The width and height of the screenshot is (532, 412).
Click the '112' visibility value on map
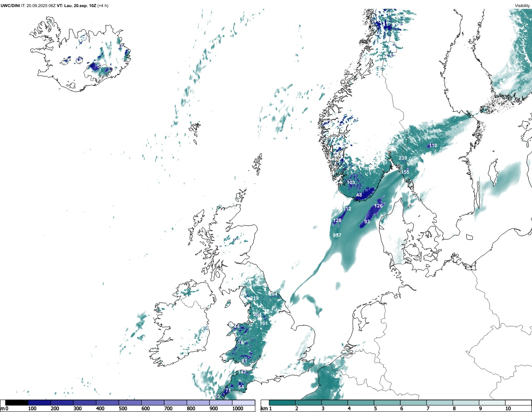(347, 209)
